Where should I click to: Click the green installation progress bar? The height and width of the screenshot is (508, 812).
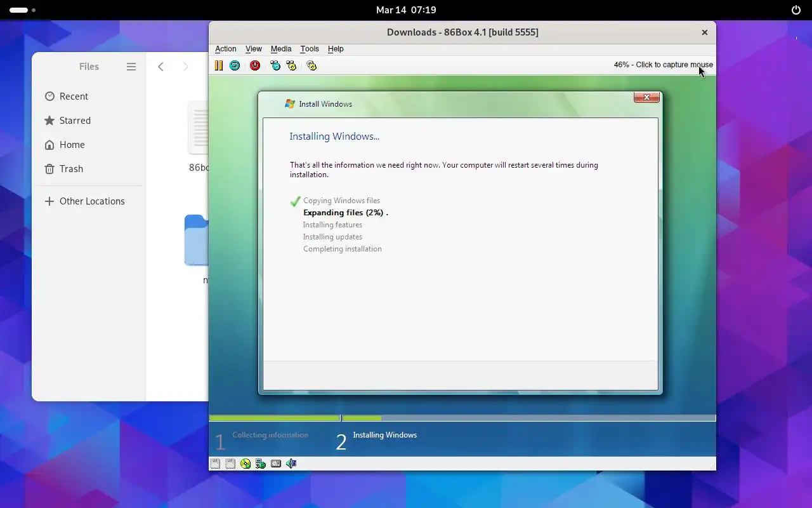point(462,418)
